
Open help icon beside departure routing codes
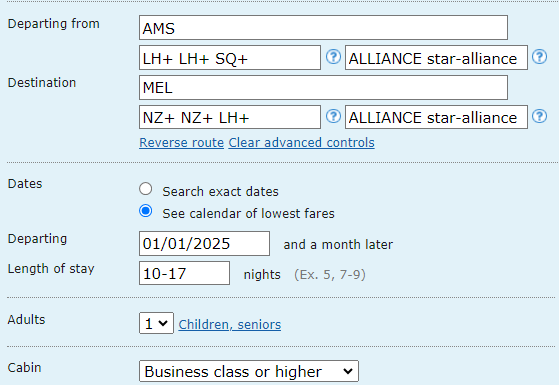point(333,57)
